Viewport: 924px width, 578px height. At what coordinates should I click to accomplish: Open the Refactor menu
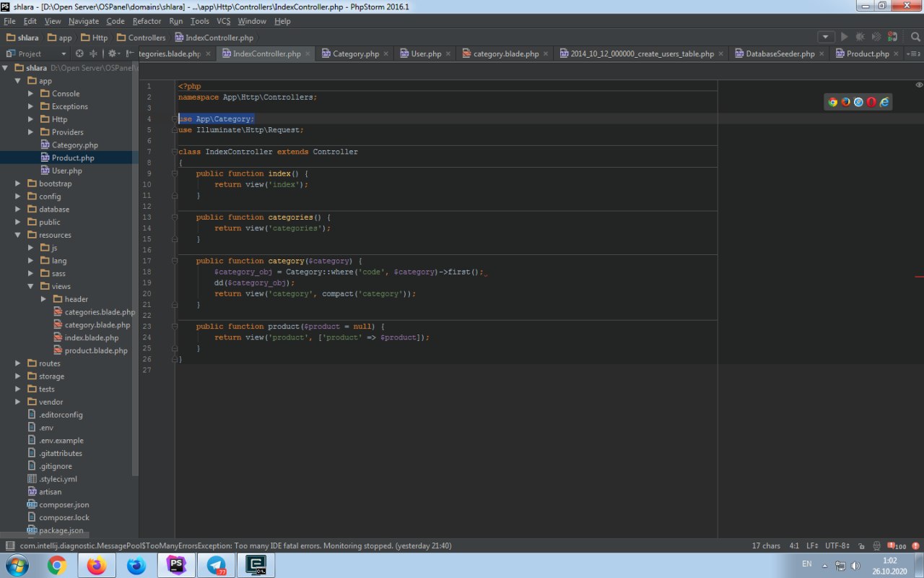pos(147,21)
